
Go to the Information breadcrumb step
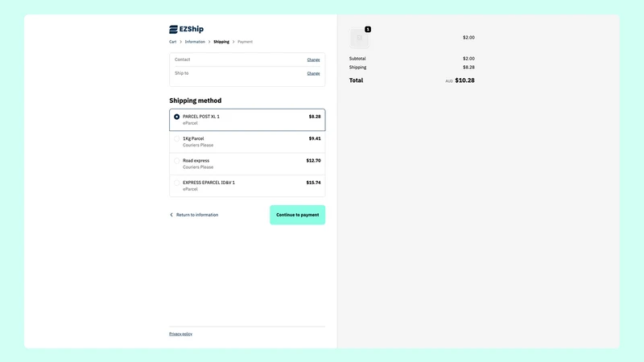[195, 42]
